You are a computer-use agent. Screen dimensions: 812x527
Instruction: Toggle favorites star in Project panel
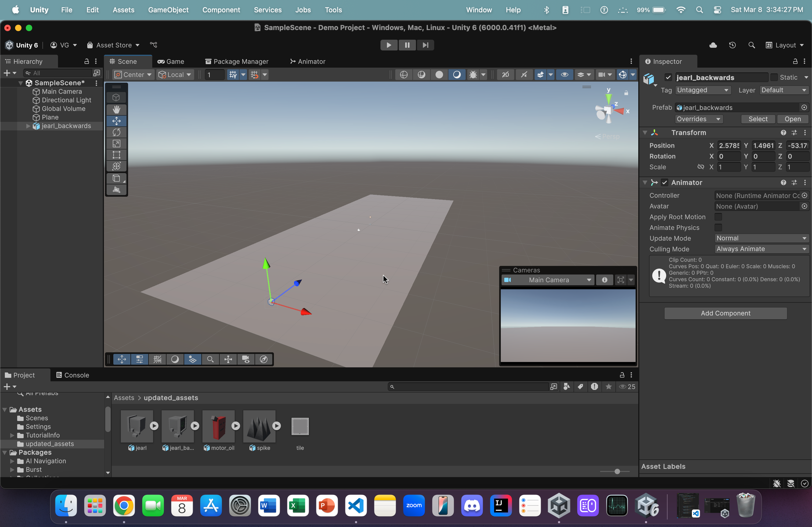tap(608, 387)
